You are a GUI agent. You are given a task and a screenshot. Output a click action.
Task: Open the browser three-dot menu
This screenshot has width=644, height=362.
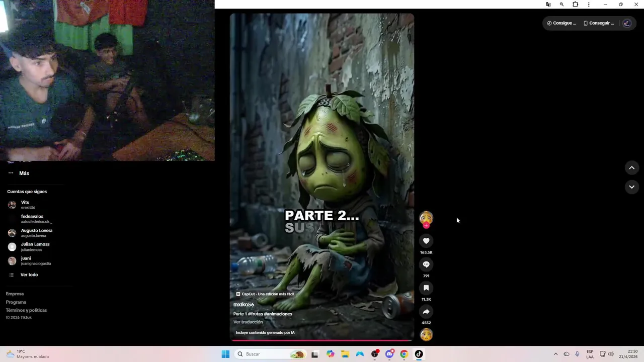(589, 5)
